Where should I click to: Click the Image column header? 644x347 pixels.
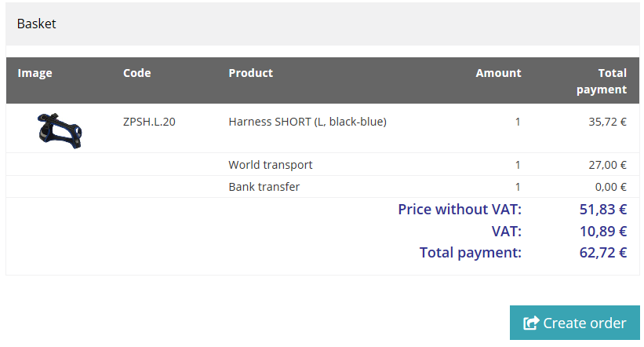(35, 73)
